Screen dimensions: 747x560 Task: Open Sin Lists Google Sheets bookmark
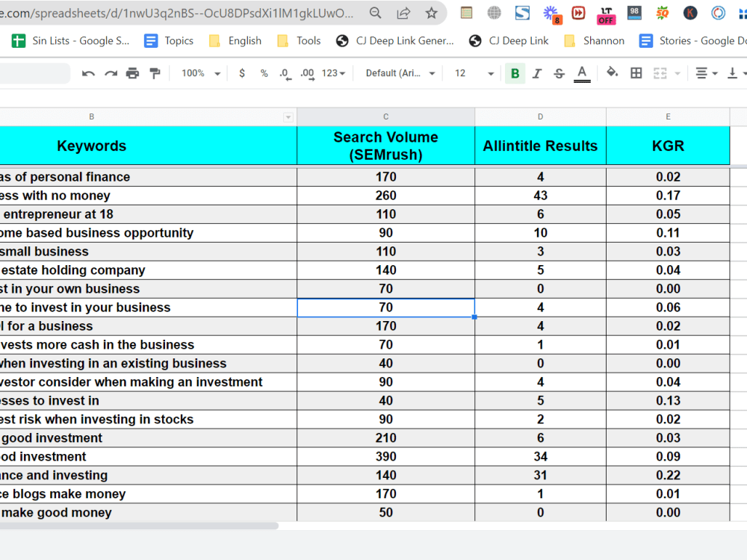(70, 41)
